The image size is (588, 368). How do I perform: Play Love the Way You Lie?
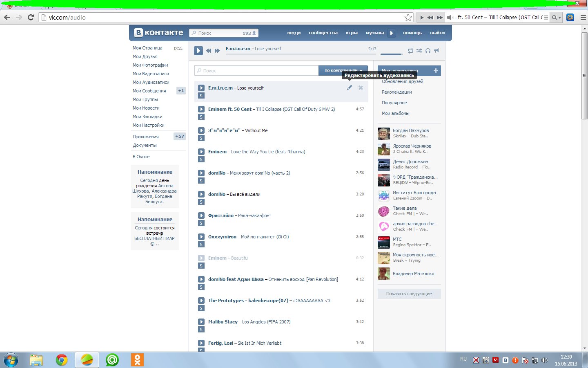point(201,152)
